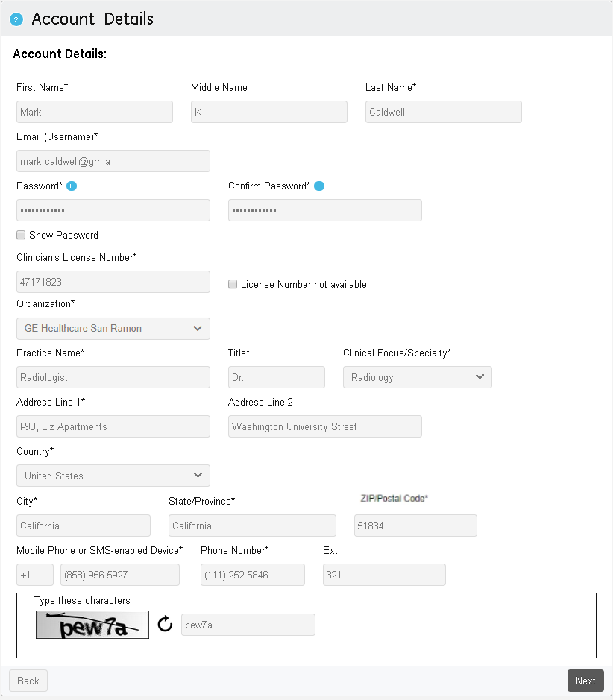Click the First Name field
The image size is (613, 700).
tap(95, 112)
